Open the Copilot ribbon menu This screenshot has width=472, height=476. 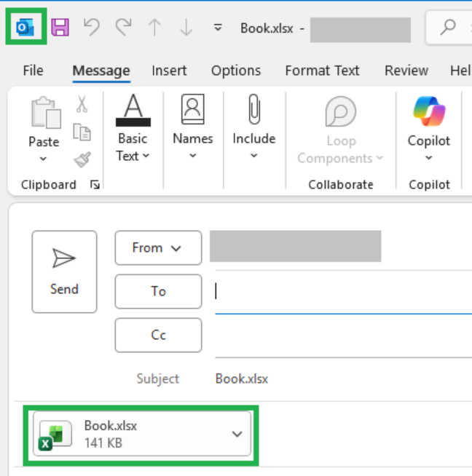(x=428, y=129)
